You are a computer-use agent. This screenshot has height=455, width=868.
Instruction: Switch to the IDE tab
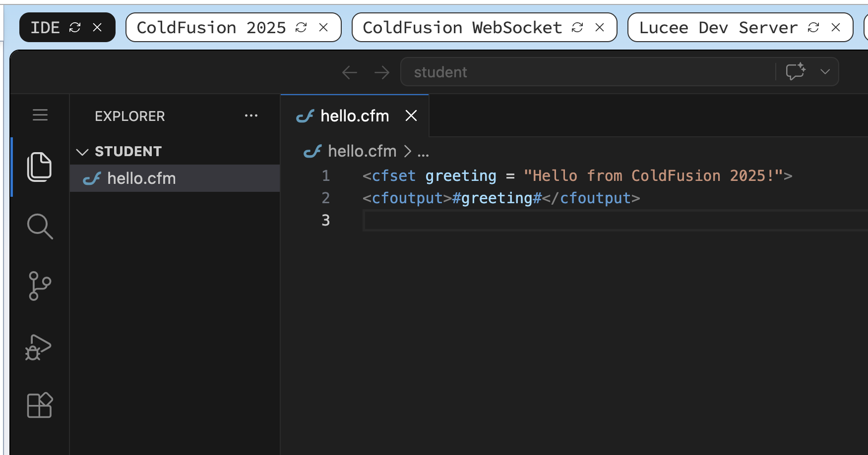45,28
